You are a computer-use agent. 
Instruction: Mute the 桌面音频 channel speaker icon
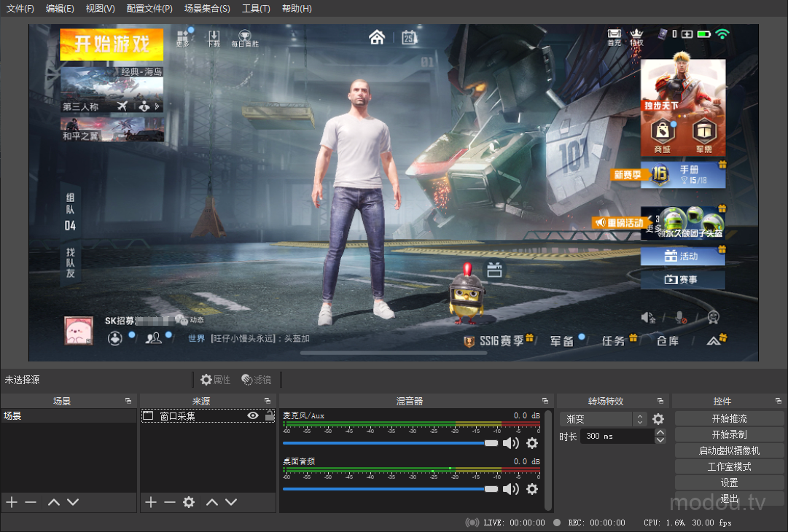511,489
